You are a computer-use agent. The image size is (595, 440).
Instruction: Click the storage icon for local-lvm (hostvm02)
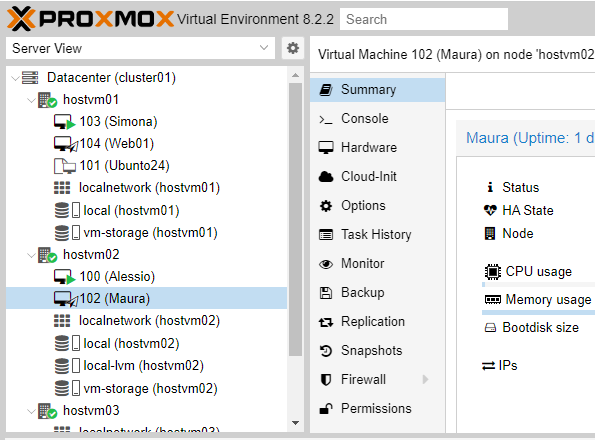(67, 366)
